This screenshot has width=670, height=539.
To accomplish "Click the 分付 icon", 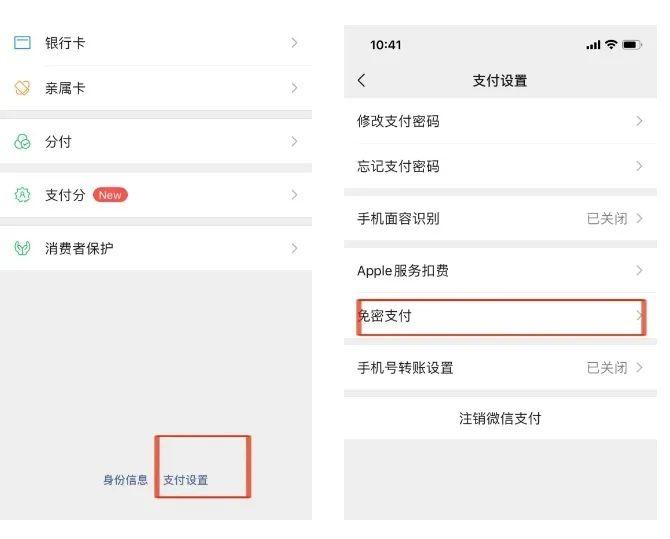I will pos(23,142).
